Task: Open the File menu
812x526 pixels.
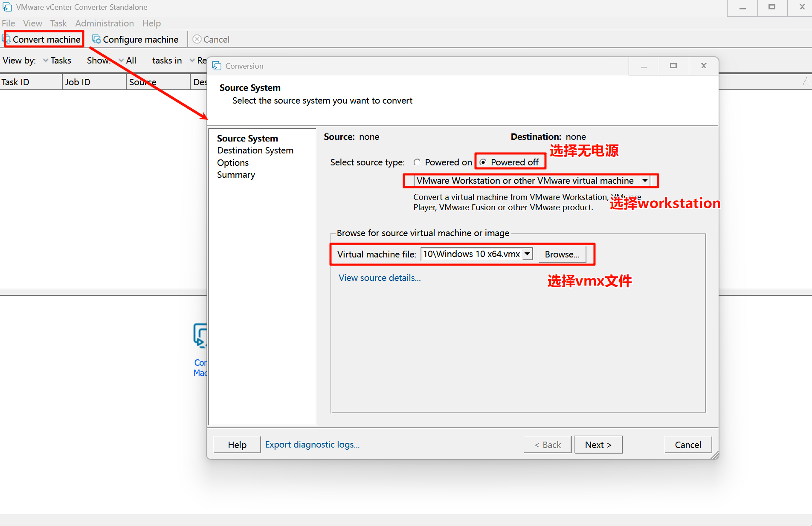Action: coord(9,23)
